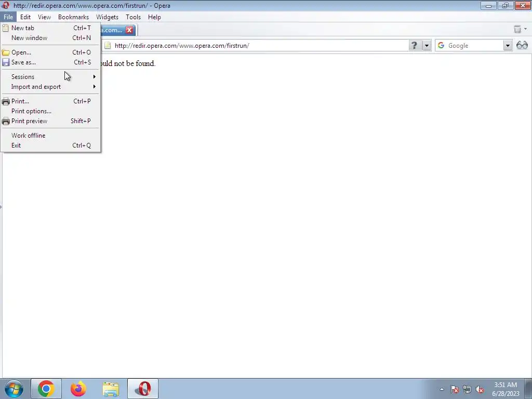Image resolution: width=532 pixels, height=399 pixels.
Task: Choose Print preview from the File menu
Action: pos(50,121)
